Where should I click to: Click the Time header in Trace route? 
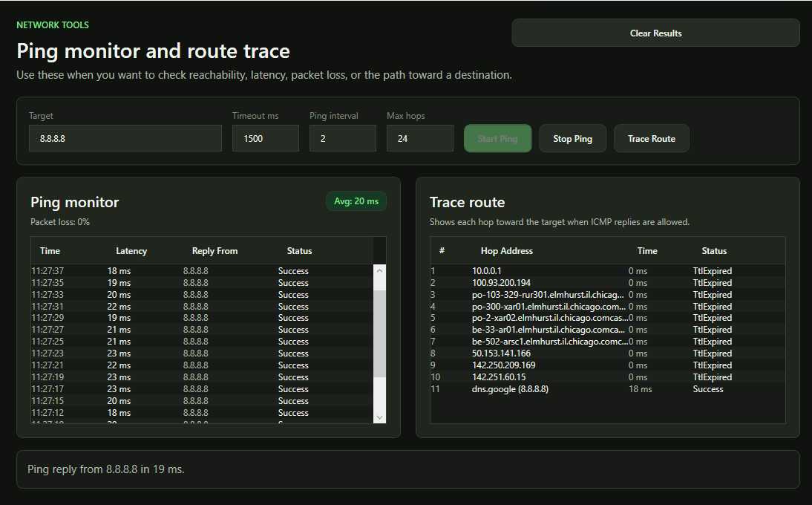tap(647, 251)
